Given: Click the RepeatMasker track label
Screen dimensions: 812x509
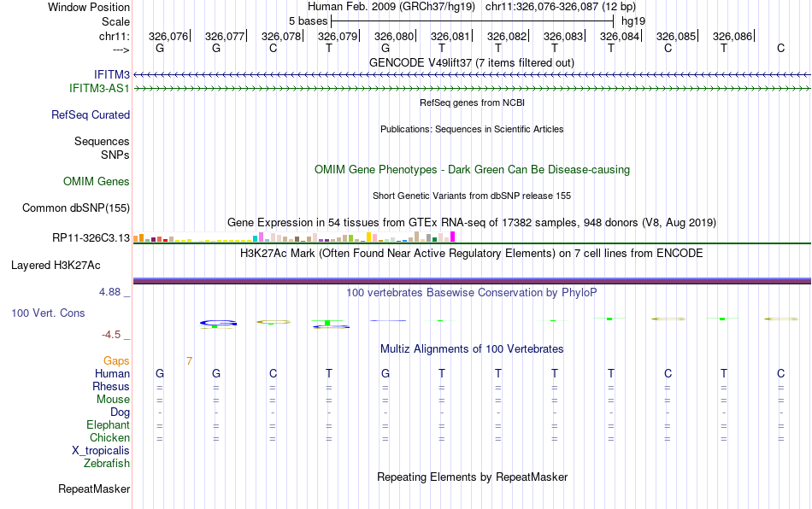Looking at the screenshot, I should 94,489.
